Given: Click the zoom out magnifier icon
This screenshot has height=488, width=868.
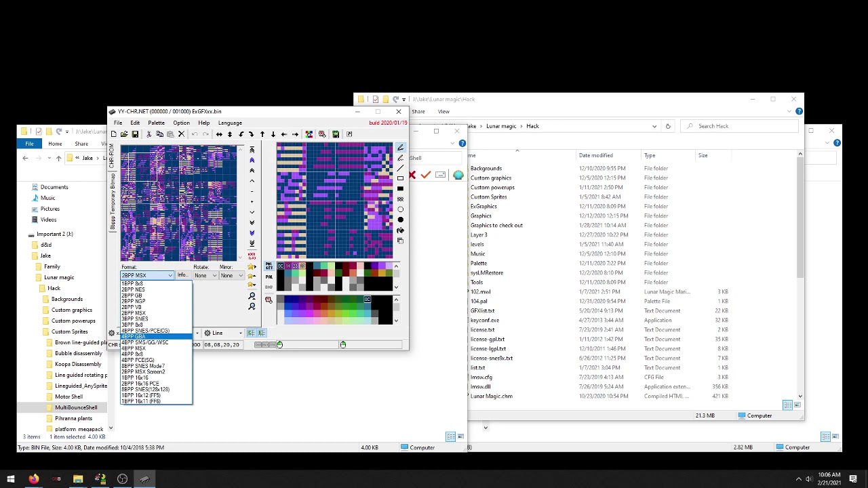Looking at the screenshot, I should [x=252, y=306].
